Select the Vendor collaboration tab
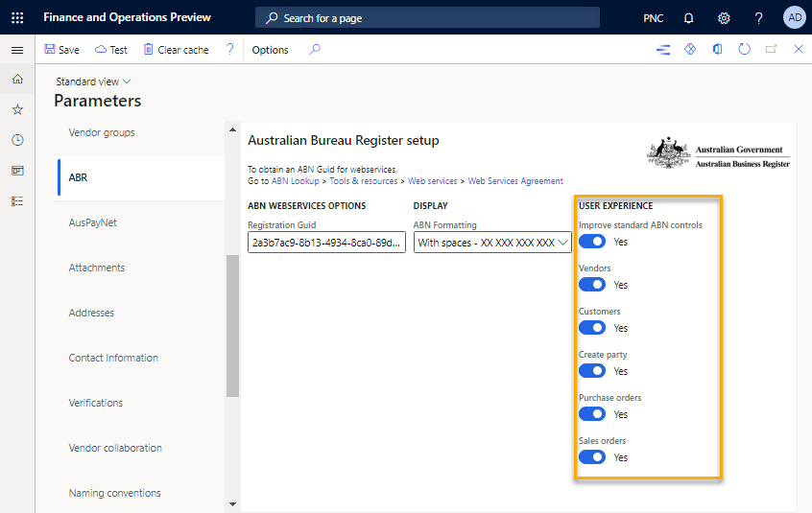Screen dimensions: 812x513 (x=139, y=448)
